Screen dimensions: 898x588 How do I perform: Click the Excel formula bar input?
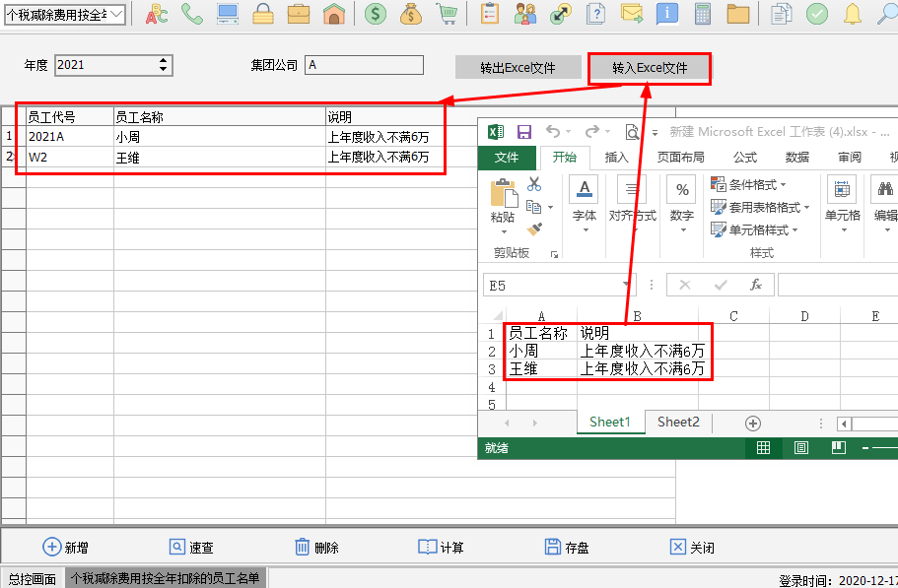[x=837, y=285]
